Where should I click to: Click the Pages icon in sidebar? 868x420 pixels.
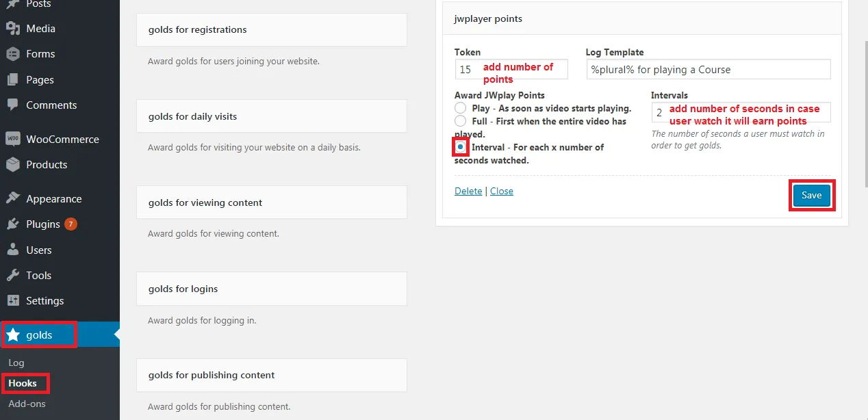[x=12, y=79]
